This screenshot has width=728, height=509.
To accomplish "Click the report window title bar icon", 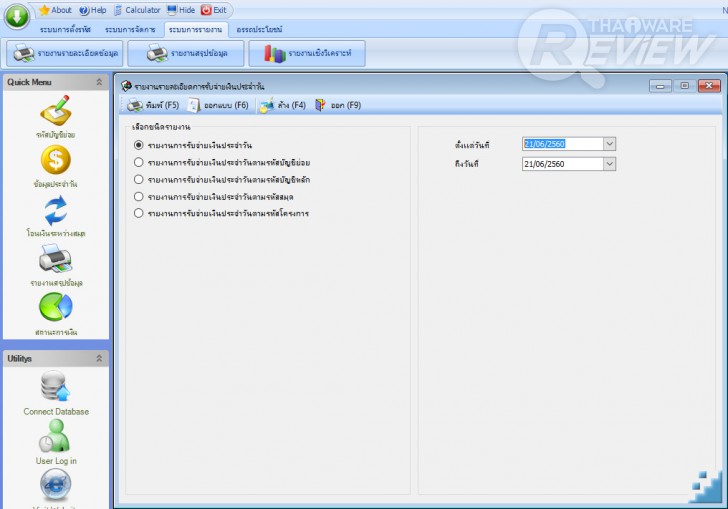I will pyautogui.click(x=126, y=86).
